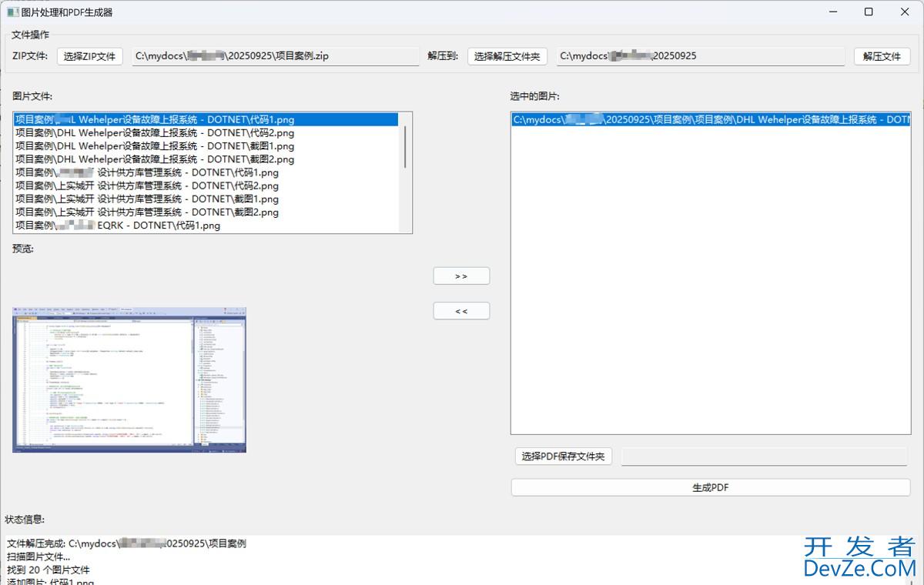Image resolution: width=924 pixels, height=585 pixels.
Task: Add the image with the >> button
Action: tap(461, 276)
